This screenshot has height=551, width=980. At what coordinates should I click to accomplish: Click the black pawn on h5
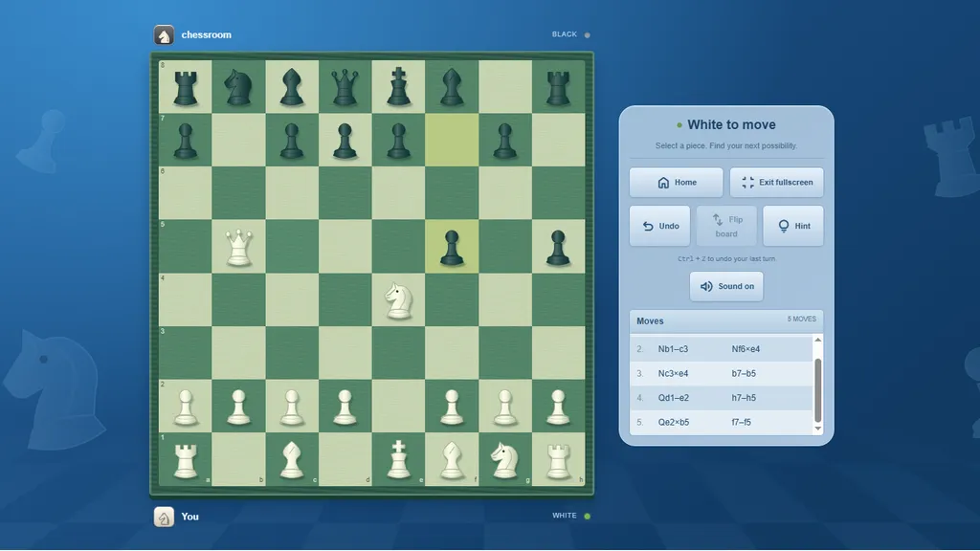(x=558, y=246)
